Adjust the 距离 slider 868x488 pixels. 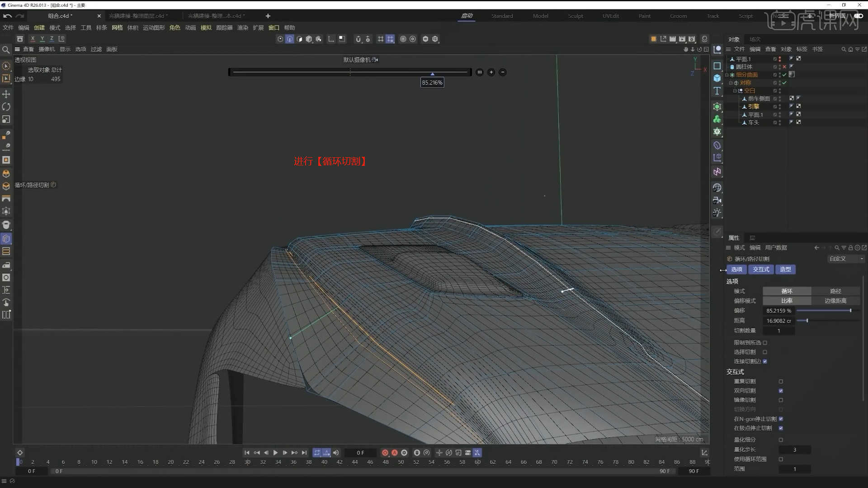(x=827, y=321)
